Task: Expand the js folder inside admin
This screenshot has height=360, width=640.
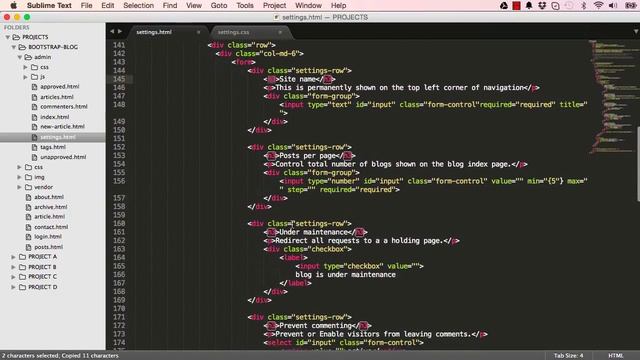Action: [25, 77]
